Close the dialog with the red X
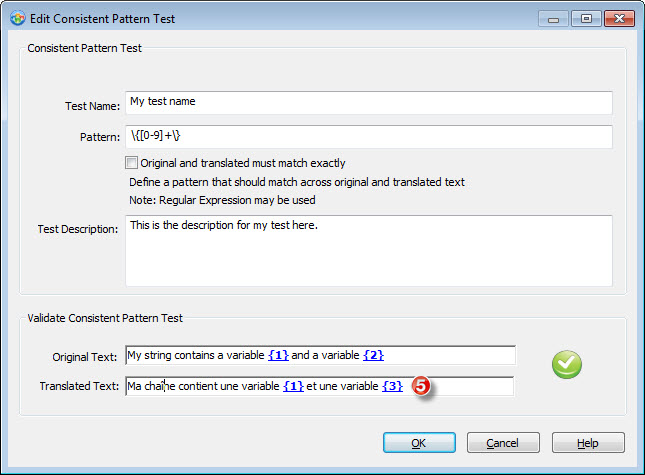 pos(619,19)
